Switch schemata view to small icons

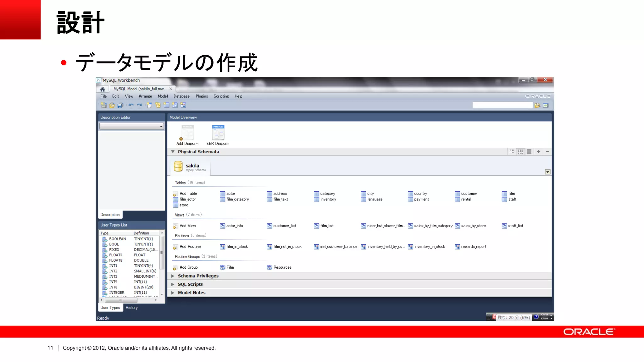[520, 151]
